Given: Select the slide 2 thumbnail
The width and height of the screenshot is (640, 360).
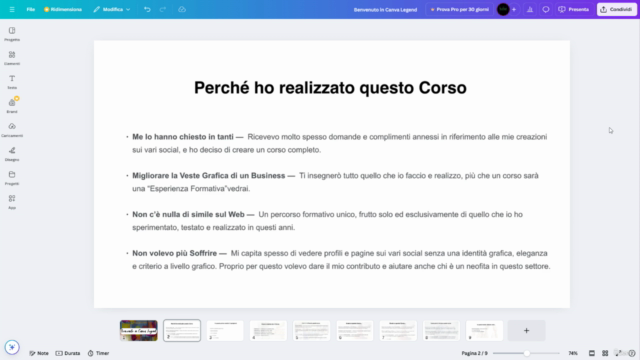Looking at the screenshot, I should [x=182, y=331].
